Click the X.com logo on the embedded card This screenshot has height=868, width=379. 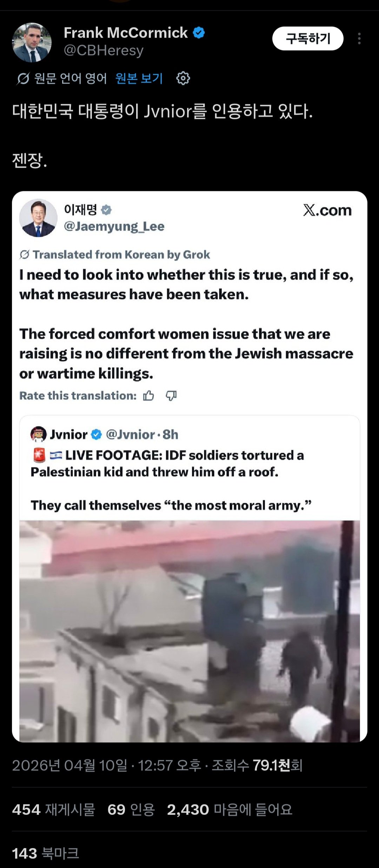pos(327,210)
